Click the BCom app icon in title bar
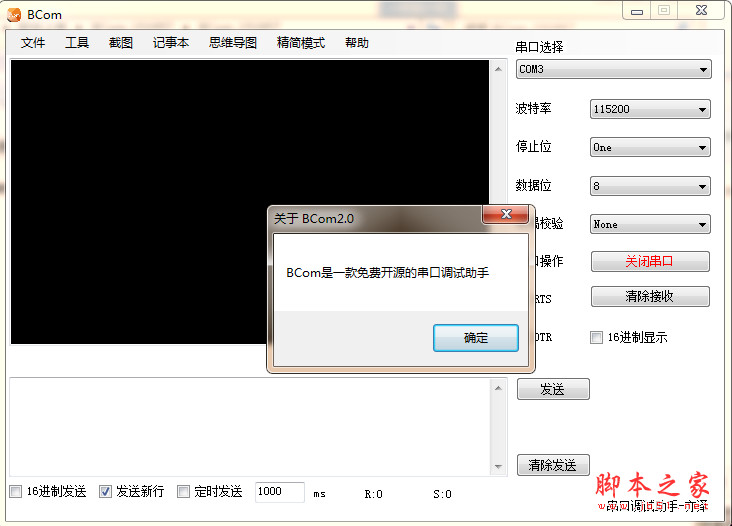The image size is (732, 526). point(14,15)
